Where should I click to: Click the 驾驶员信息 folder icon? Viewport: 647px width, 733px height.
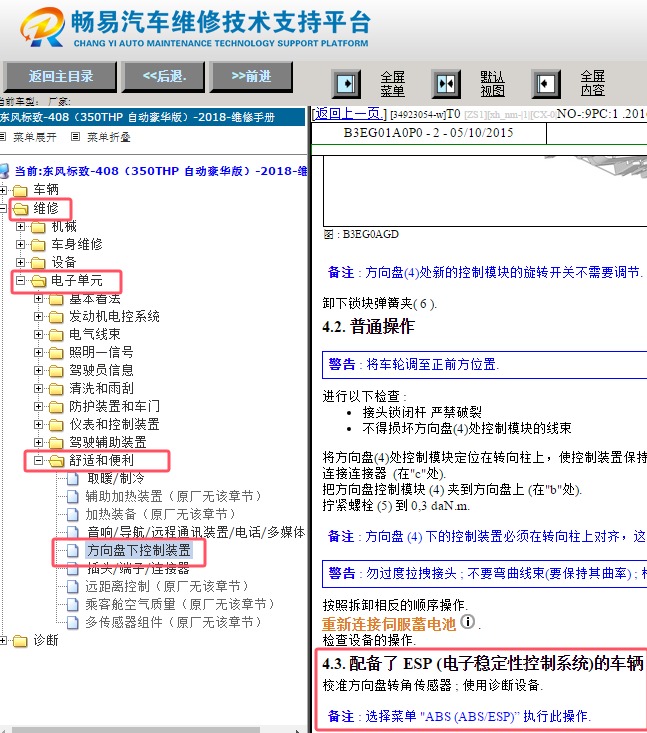[x=56, y=371]
